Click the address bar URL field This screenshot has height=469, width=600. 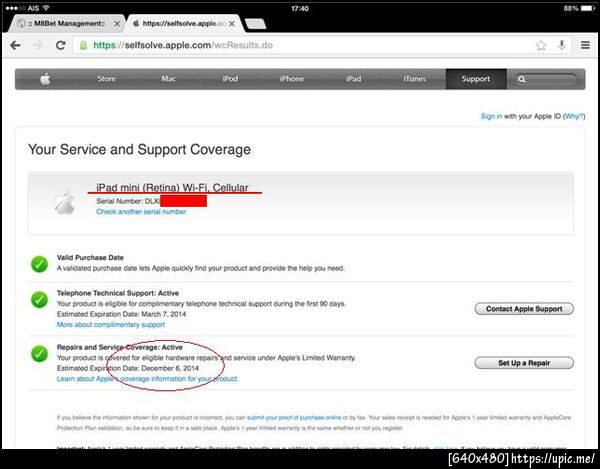coord(304,45)
